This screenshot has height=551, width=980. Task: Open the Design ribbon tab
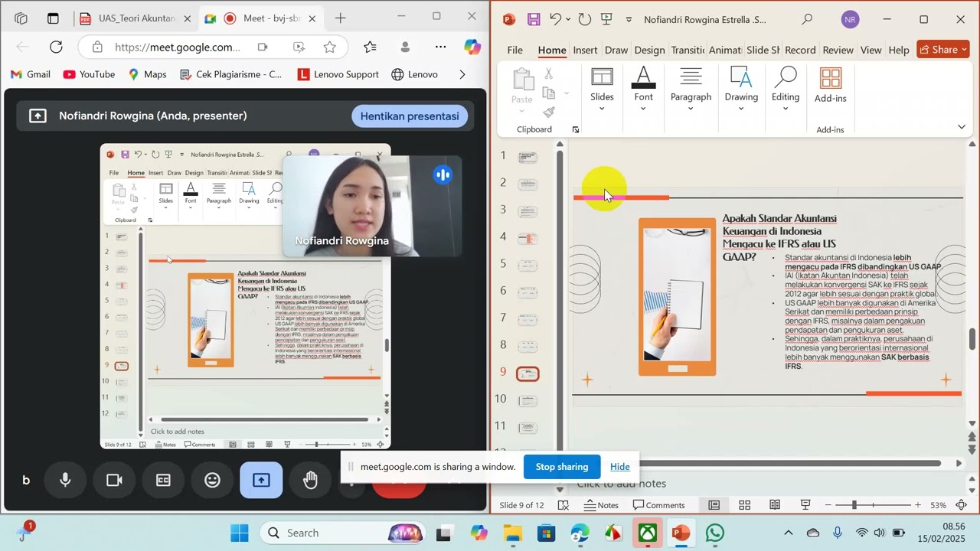pos(649,50)
